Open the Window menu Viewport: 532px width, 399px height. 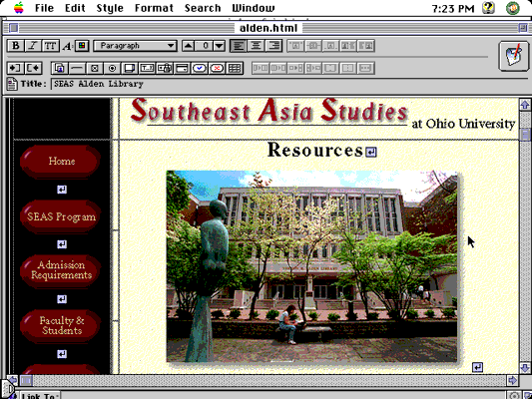[x=254, y=8]
